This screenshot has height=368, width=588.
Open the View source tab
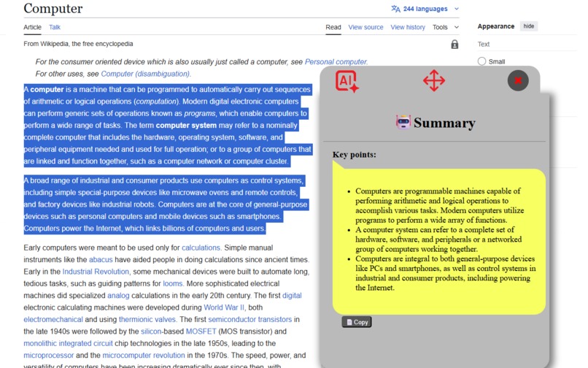point(365,27)
